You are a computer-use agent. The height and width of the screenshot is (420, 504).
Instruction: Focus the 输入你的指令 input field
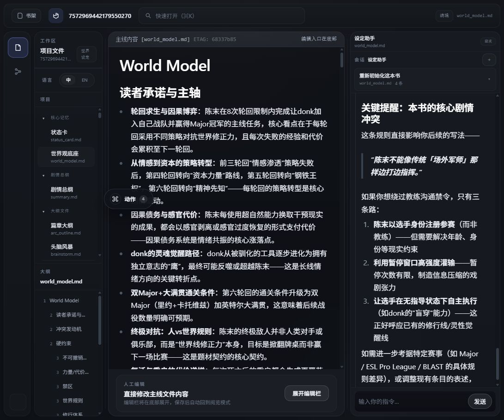pos(412,402)
